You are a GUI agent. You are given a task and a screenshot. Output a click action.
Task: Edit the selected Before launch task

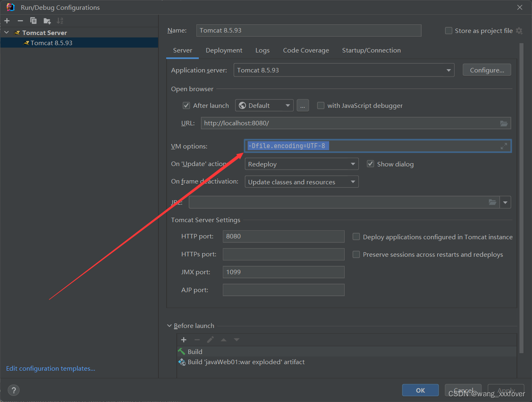tap(210, 340)
